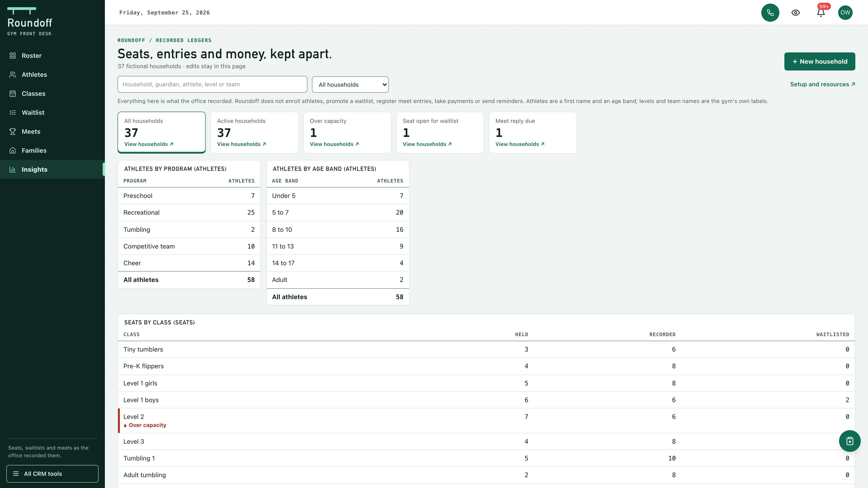Click the Families house icon

tap(12, 150)
